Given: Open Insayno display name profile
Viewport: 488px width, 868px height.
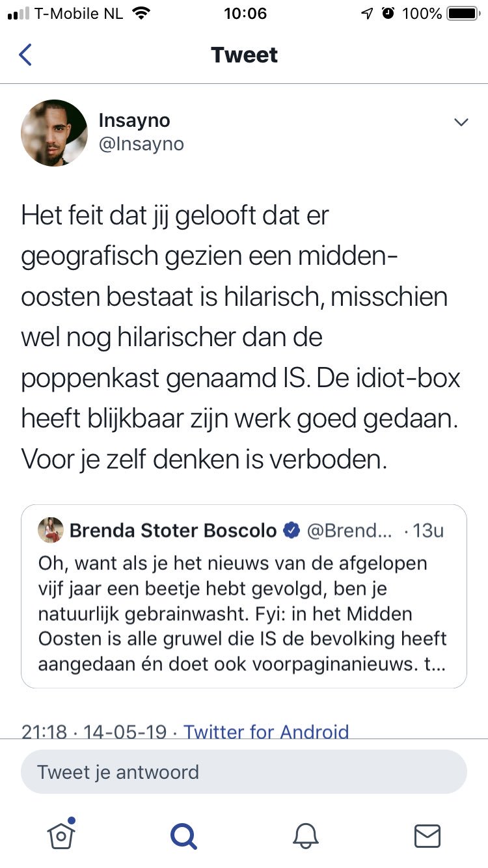Looking at the screenshot, I should [134, 120].
